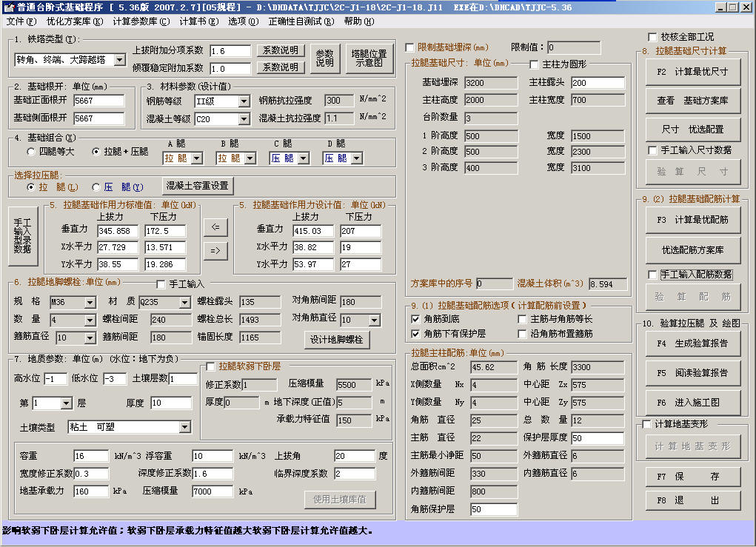Click the F7 保存 button

point(693,477)
